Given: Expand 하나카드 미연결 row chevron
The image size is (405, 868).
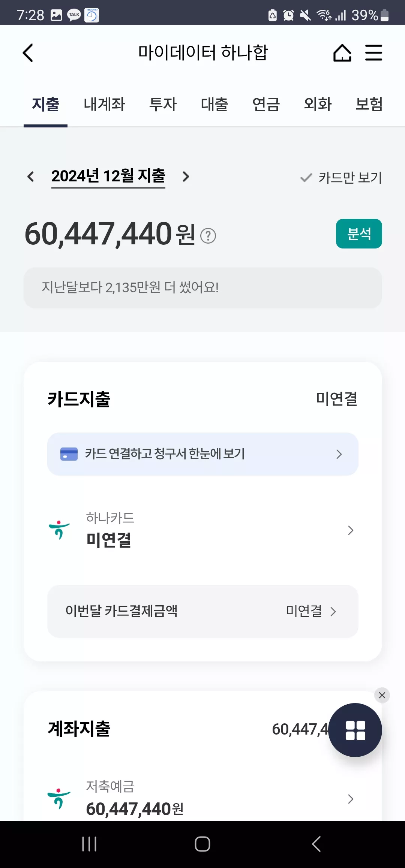Looking at the screenshot, I should click(x=351, y=530).
